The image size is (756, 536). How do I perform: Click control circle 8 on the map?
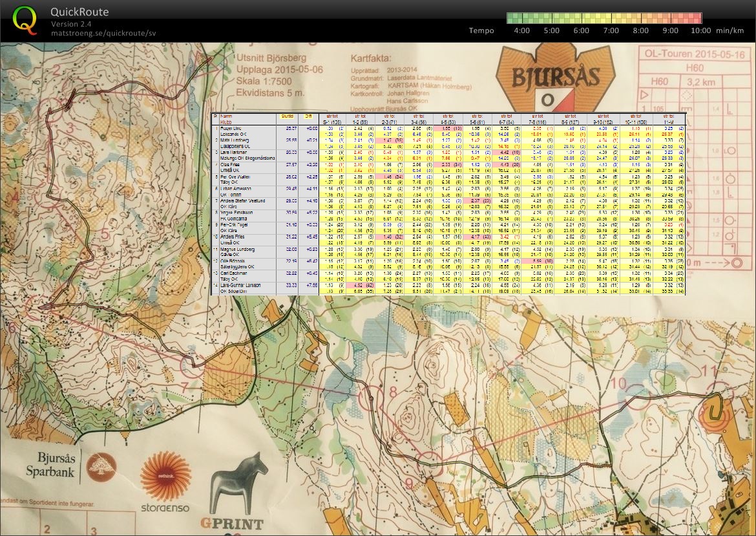(372, 398)
